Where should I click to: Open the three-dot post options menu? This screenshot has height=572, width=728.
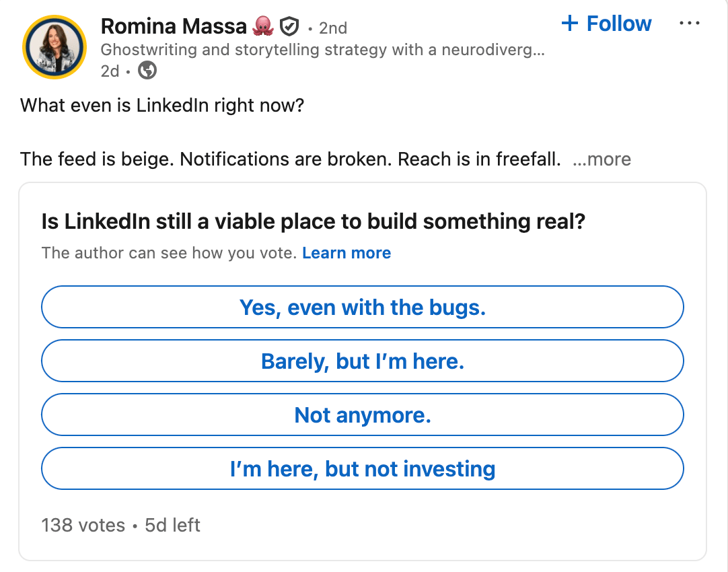(690, 24)
